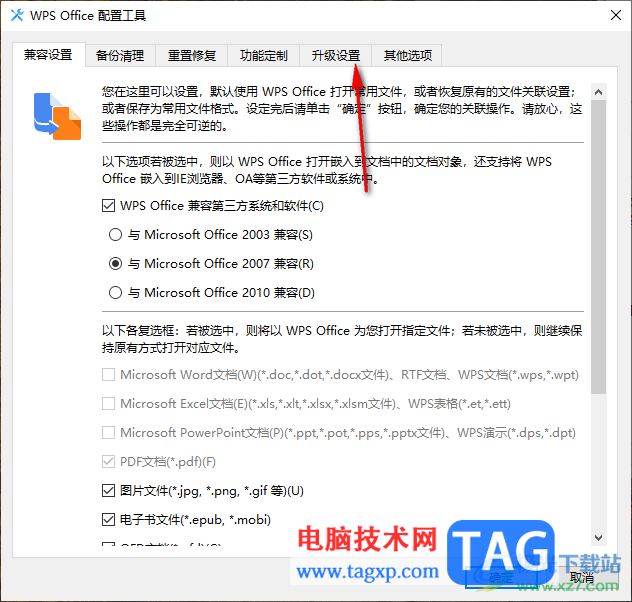The width and height of the screenshot is (632, 602).
Task: Click the blue and orange file association icon
Action: (57, 116)
